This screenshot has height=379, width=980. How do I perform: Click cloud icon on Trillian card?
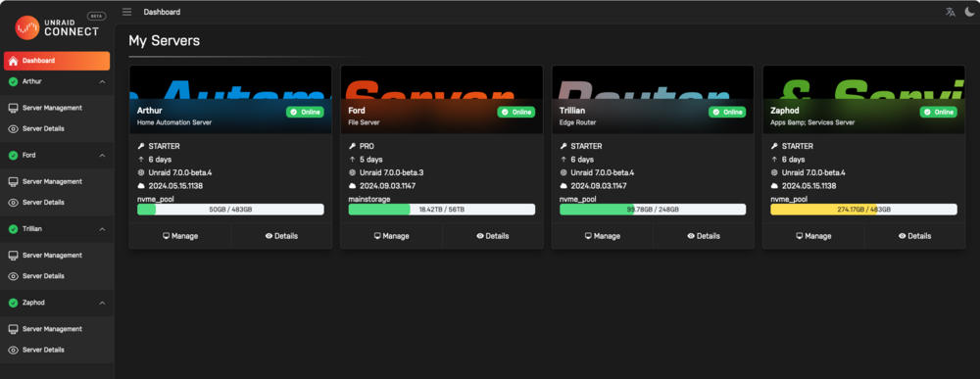[563, 186]
